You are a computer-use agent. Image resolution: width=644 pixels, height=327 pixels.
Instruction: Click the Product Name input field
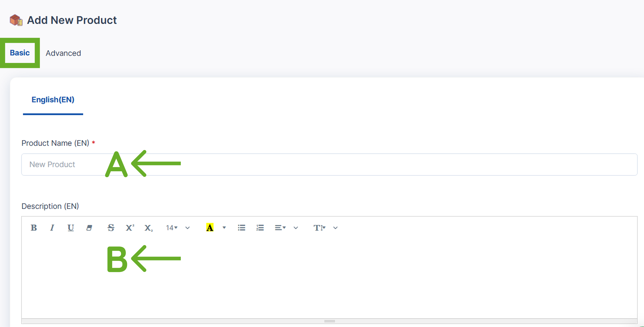[x=329, y=164]
